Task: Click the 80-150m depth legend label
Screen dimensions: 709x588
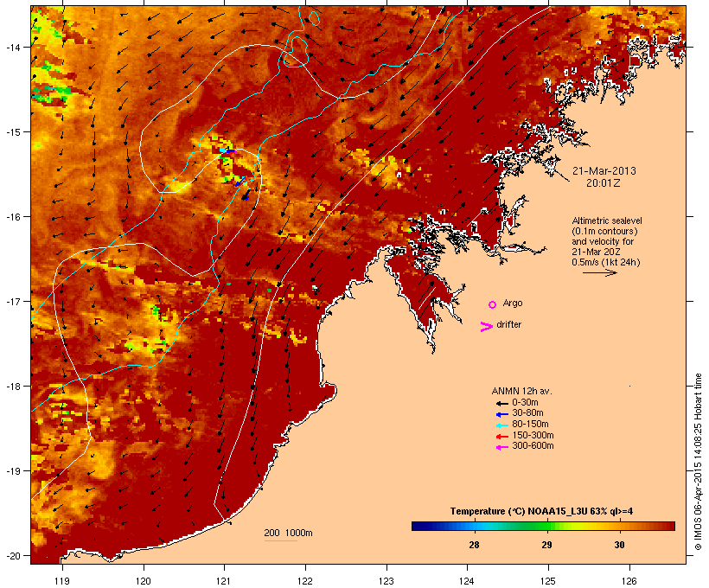Action: point(530,425)
